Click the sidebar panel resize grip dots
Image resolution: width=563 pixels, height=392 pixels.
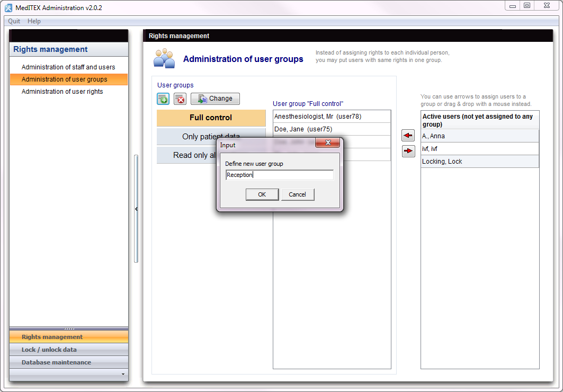[x=69, y=329]
